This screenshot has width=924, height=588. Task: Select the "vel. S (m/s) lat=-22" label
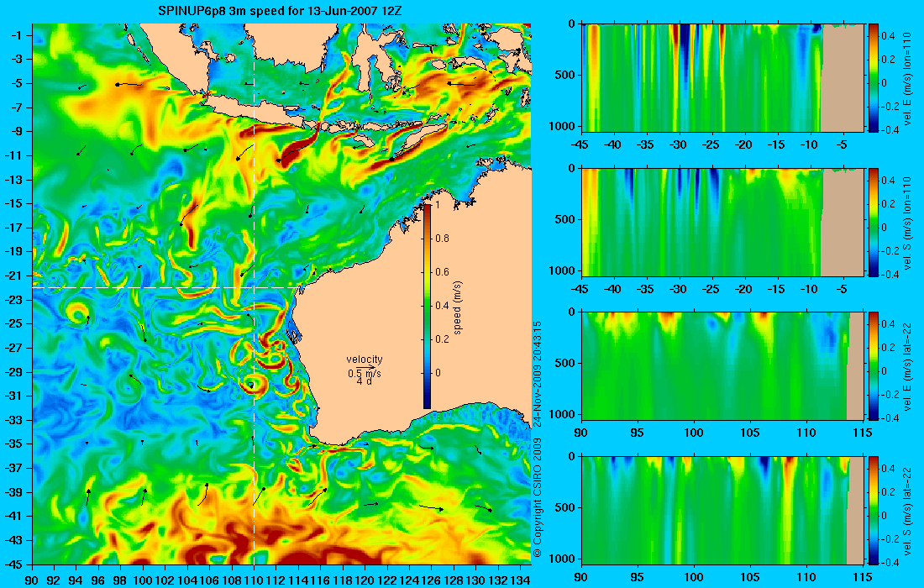click(907, 511)
